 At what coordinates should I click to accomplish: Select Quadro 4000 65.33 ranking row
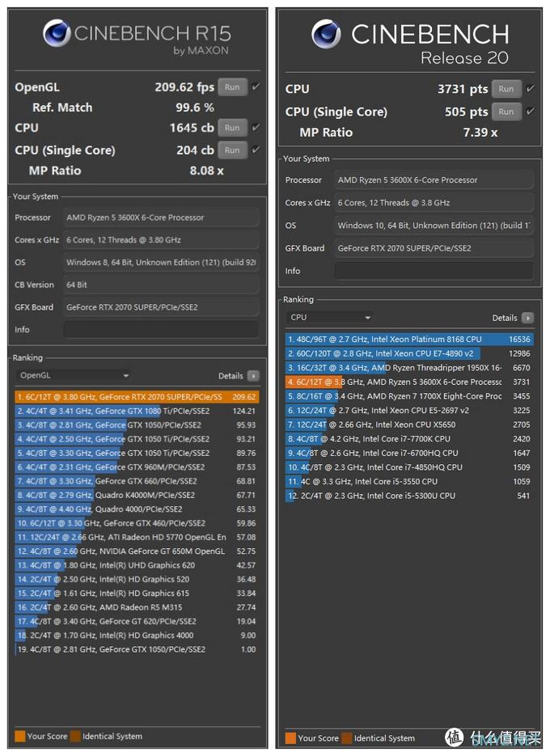137,509
